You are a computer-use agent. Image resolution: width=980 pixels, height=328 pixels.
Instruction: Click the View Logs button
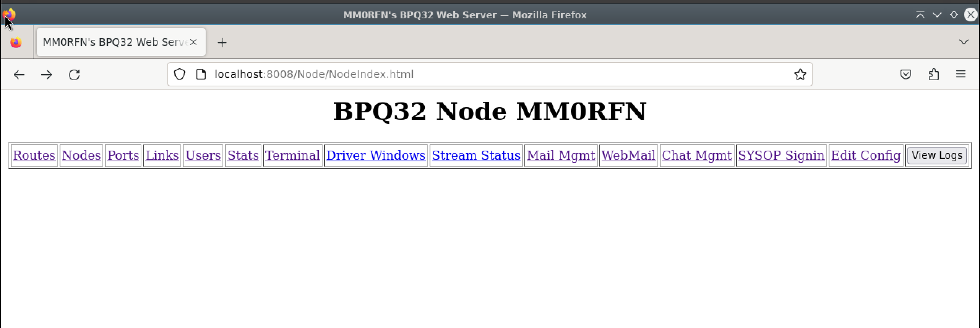point(937,156)
